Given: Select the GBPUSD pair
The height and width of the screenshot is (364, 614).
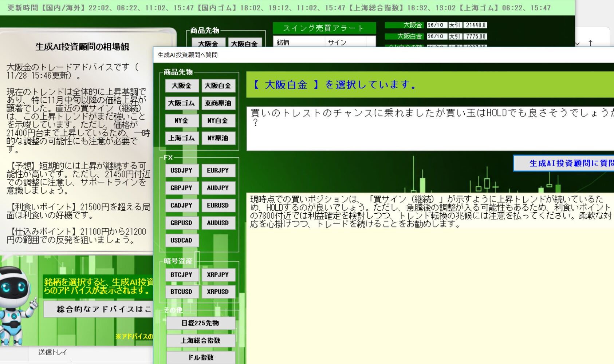Looking at the screenshot, I should pos(181,223).
